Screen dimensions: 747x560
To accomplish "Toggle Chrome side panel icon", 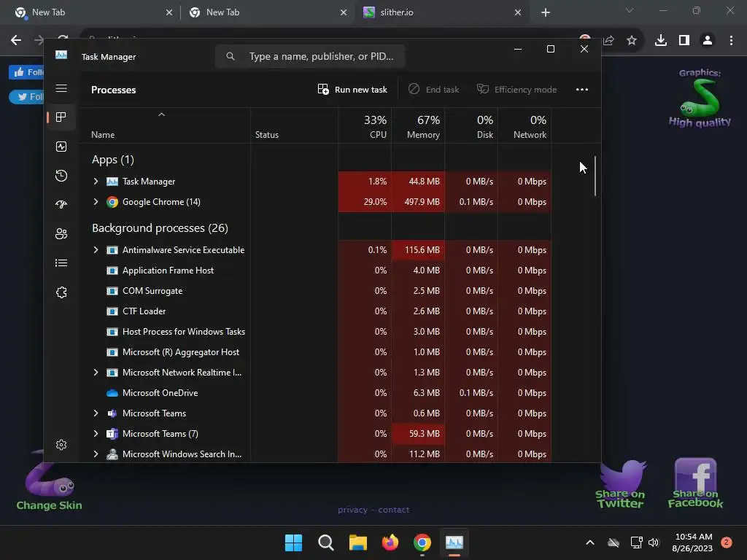I will [684, 41].
